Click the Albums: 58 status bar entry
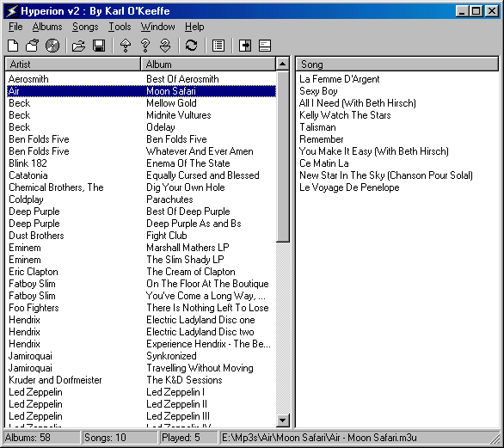504x448 pixels. pos(42,438)
